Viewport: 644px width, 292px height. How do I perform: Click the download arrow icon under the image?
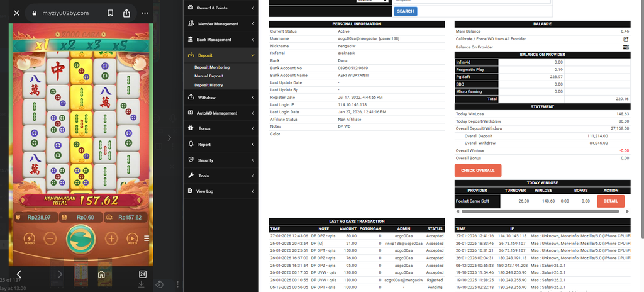coord(142,284)
